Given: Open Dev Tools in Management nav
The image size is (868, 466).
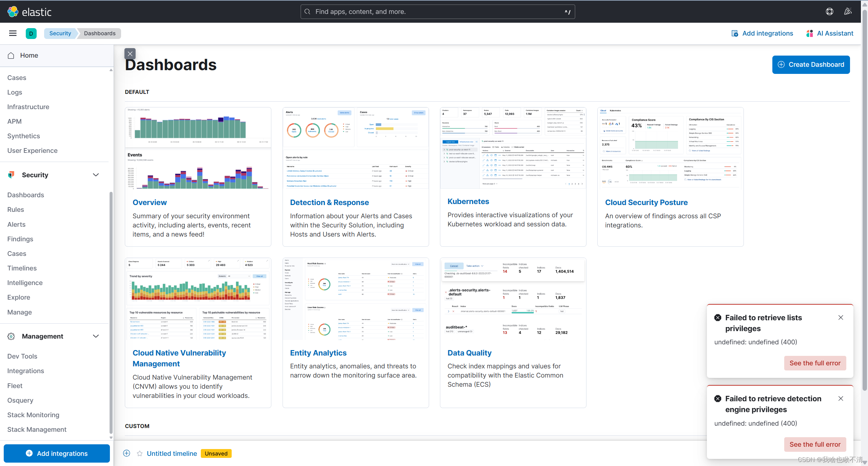Looking at the screenshot, I should click(x=22, y=356).
